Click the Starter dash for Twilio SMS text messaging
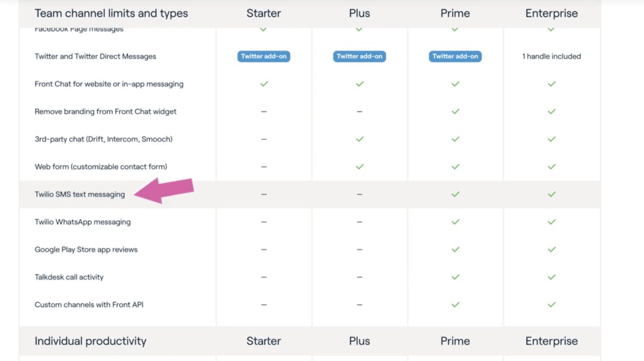The height and width of the screenshot is (361, 644). (x=264, y=194)
